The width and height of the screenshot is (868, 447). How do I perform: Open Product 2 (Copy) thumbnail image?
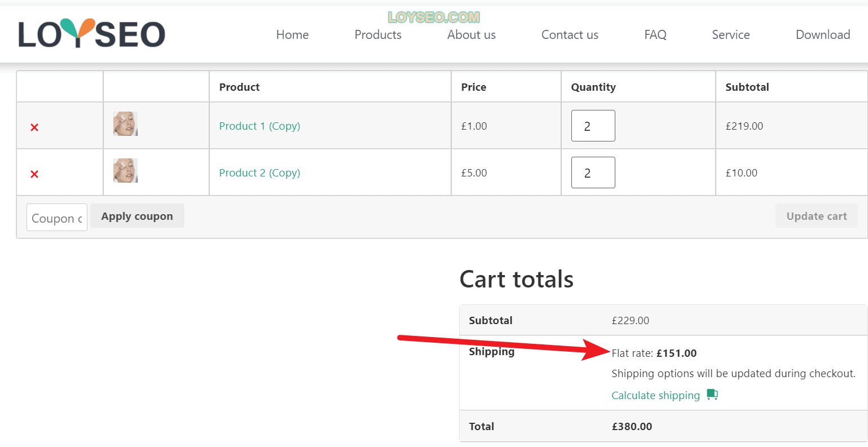[125, 170]
